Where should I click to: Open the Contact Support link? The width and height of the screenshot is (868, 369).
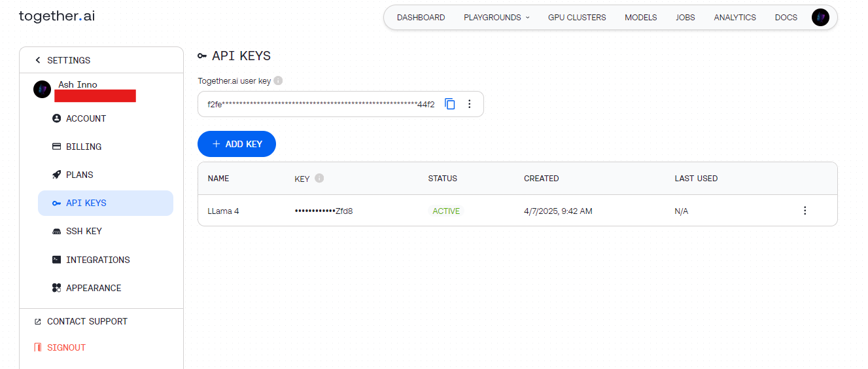tap(87, 321)
